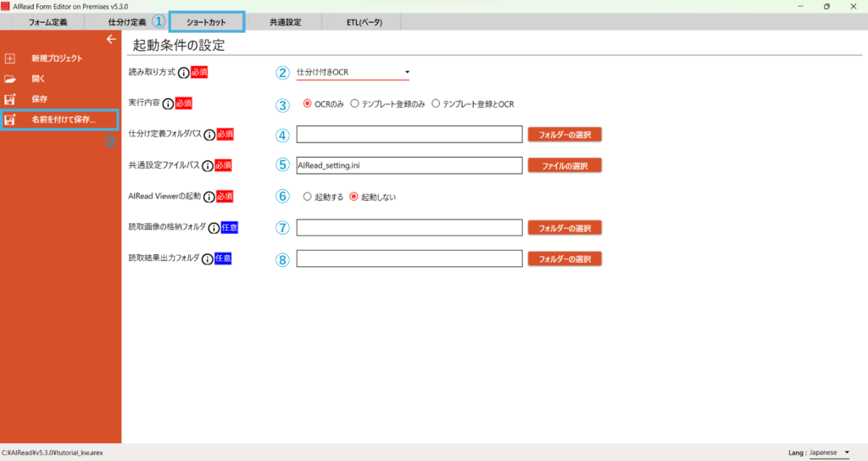
Task: Open the フォーム定義 tab
Action: click(47, 22)
